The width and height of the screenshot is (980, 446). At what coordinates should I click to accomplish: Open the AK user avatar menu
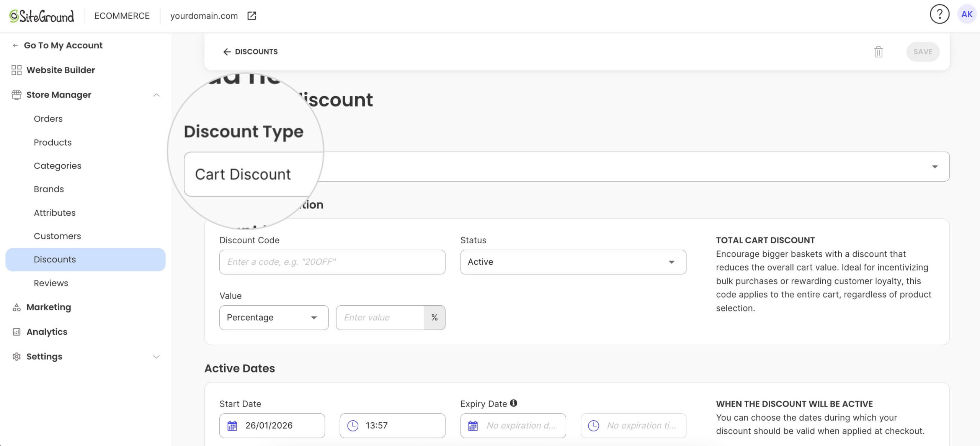point(967,14)
